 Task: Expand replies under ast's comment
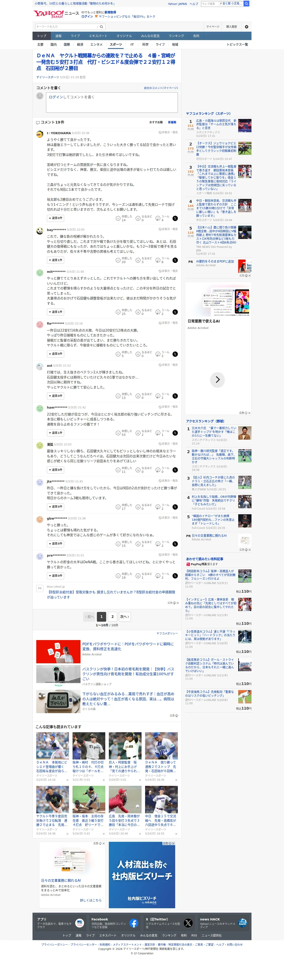coord(55,396)
